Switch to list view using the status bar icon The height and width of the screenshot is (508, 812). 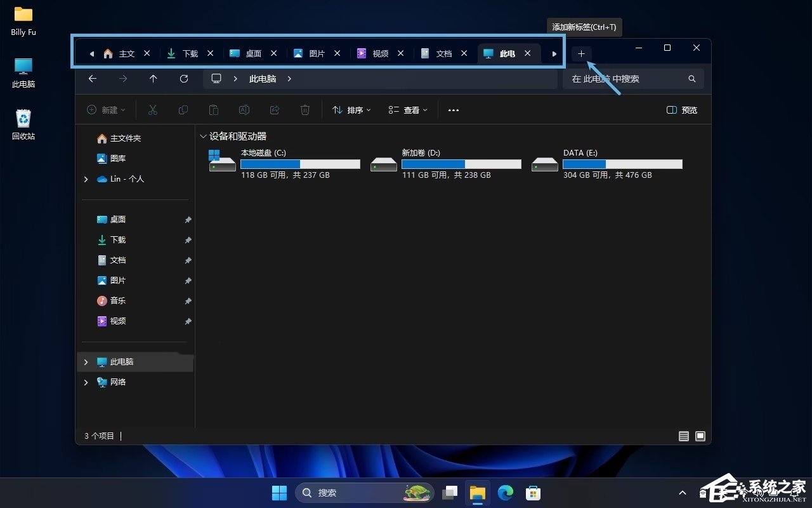coord(683,436)
